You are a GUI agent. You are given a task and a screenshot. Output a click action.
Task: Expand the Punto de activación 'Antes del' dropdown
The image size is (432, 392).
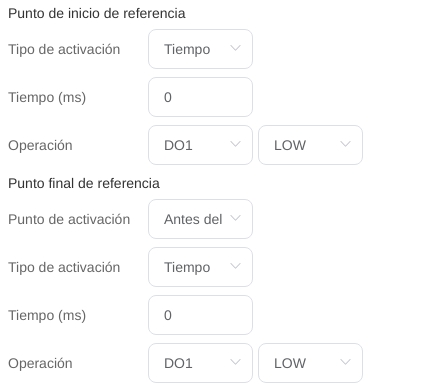coord(200,219)
